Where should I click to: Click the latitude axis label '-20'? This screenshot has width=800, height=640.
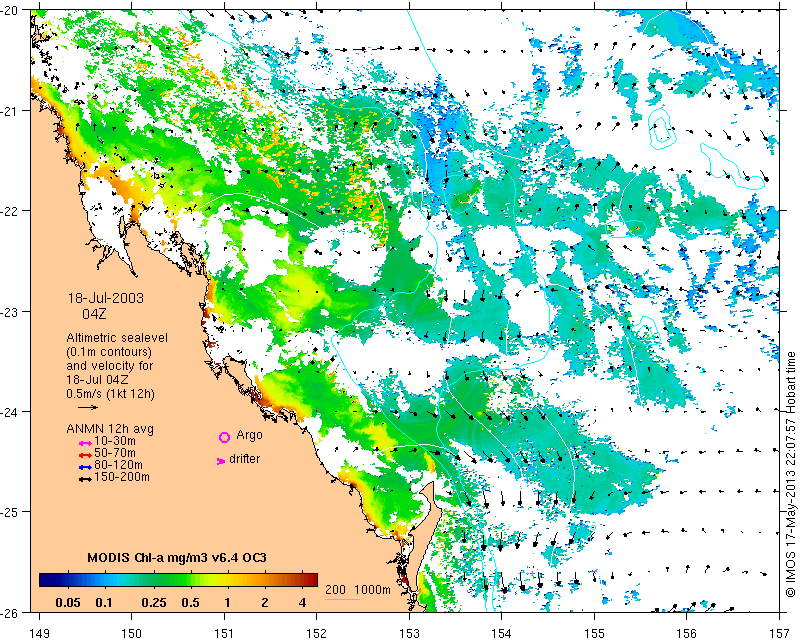click(10, 11)
